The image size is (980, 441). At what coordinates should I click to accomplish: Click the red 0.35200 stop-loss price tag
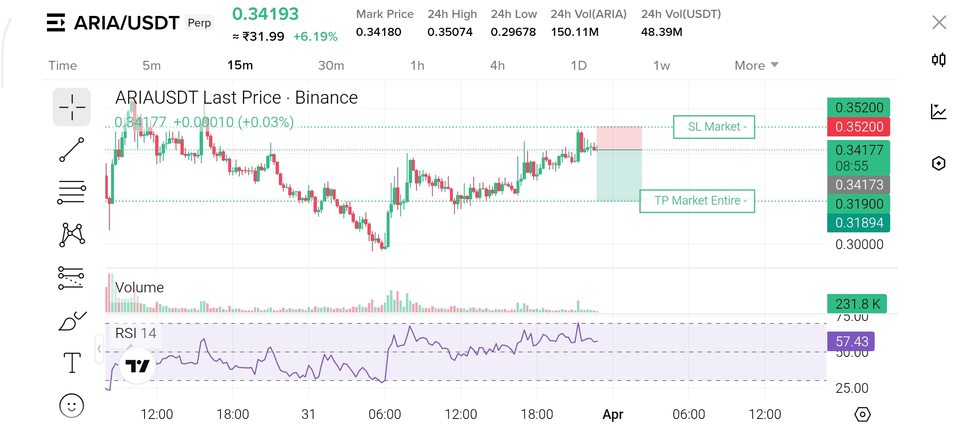click(859, 127)
